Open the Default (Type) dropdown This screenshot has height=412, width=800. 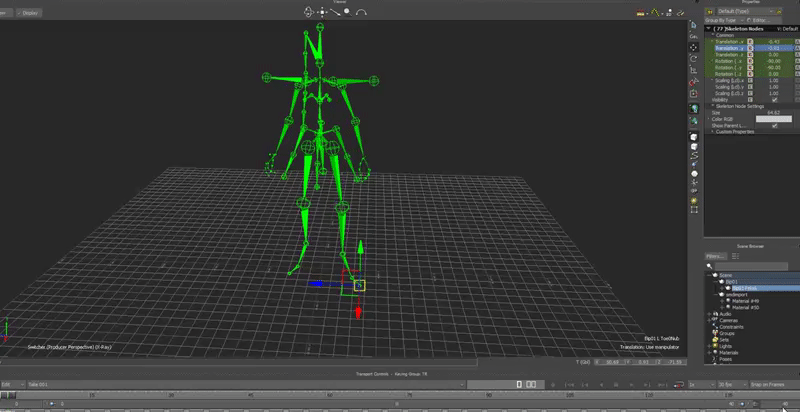pyautogui.click(x=745, y=11)
